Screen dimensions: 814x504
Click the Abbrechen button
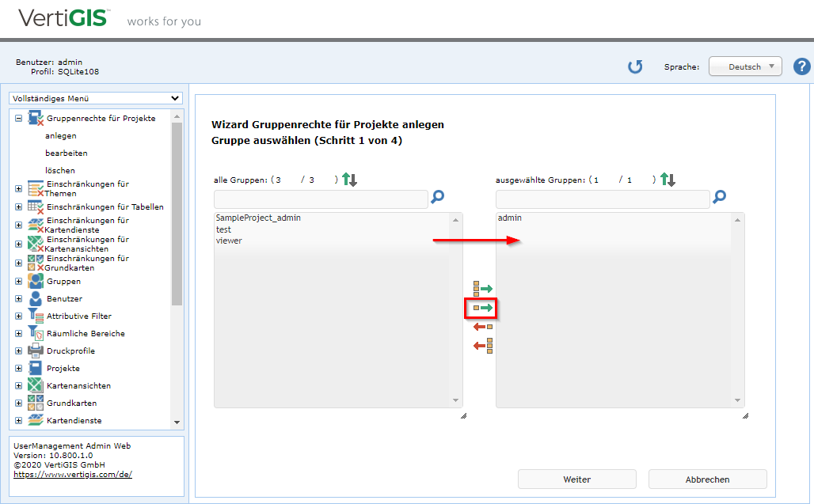tap(708, 479)
